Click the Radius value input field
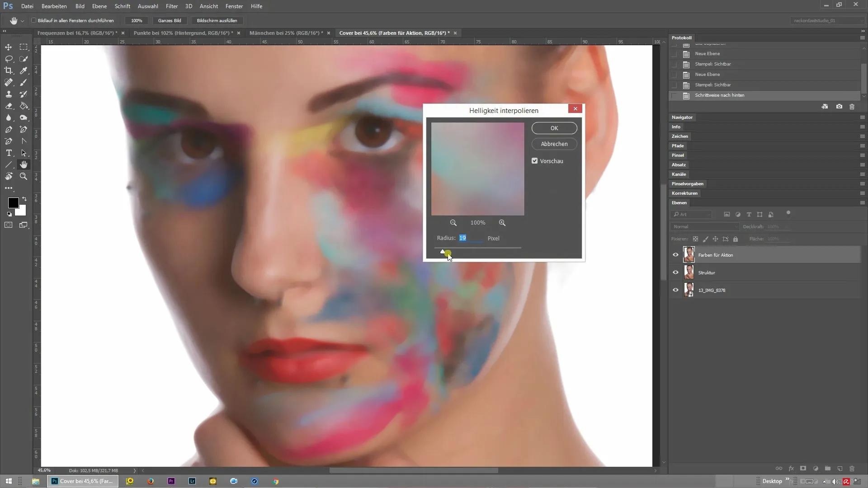 click(470, 238)
